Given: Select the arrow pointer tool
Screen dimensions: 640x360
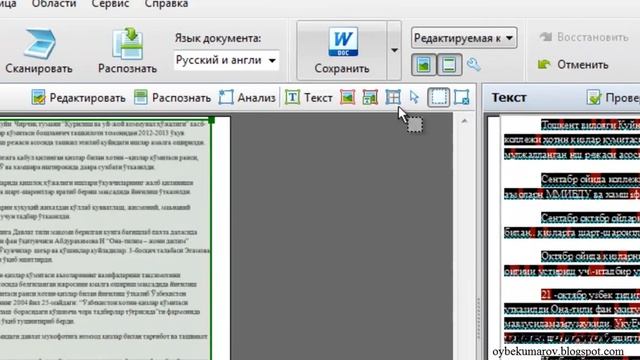Looking at the screenshot, I should pyautogui.click(x=414, y=98).
